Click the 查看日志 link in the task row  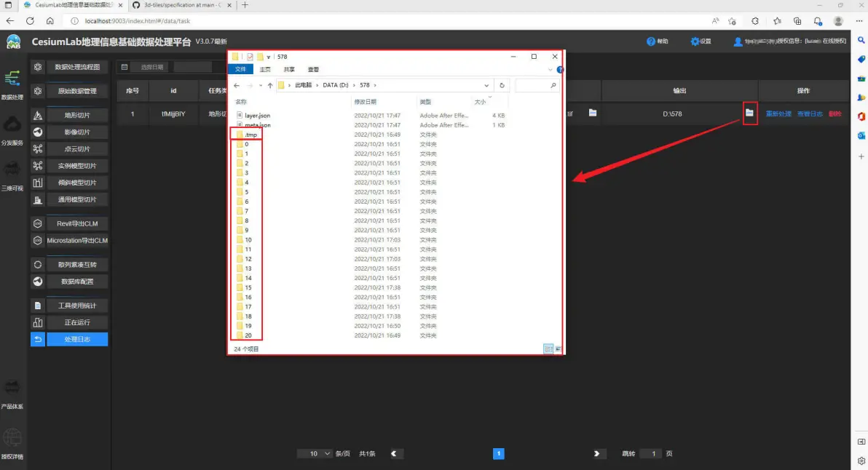pyautogui.click(x=810, y=114)
